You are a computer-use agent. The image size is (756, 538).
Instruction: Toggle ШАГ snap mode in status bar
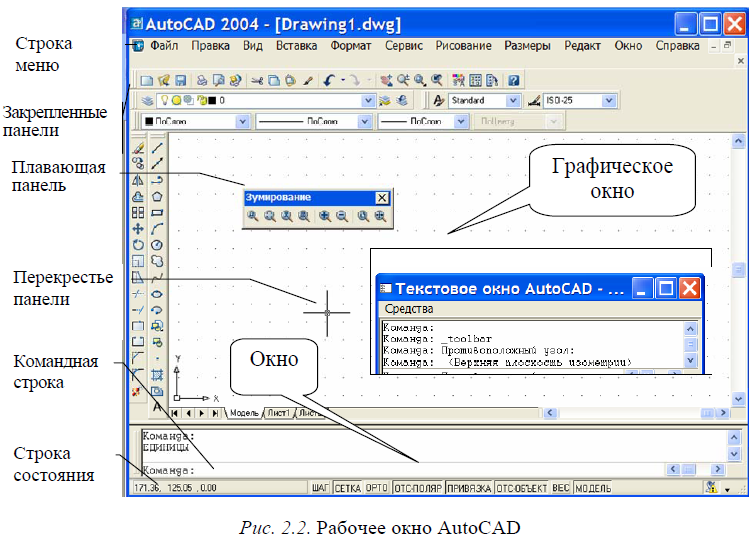click(320, 488)
